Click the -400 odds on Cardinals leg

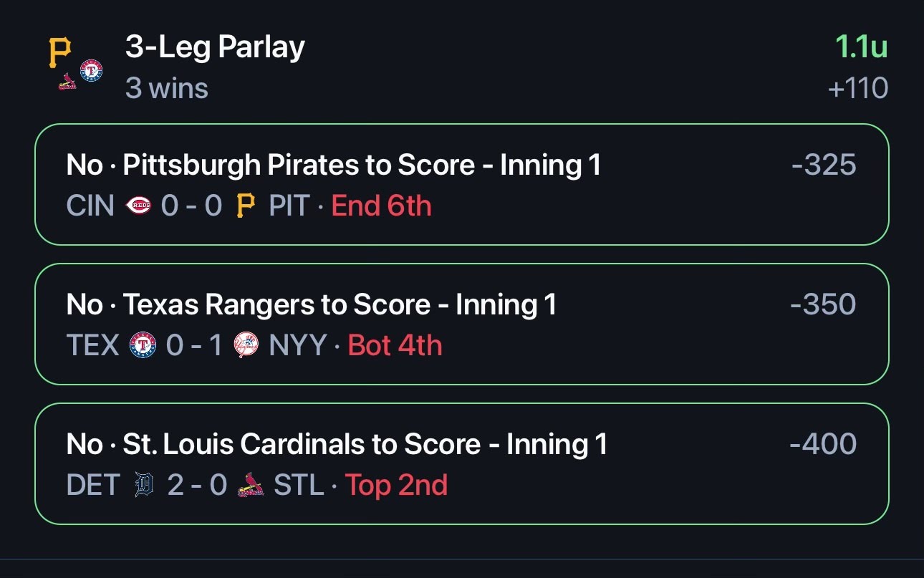pyautogui.click(x=823, y=445)
